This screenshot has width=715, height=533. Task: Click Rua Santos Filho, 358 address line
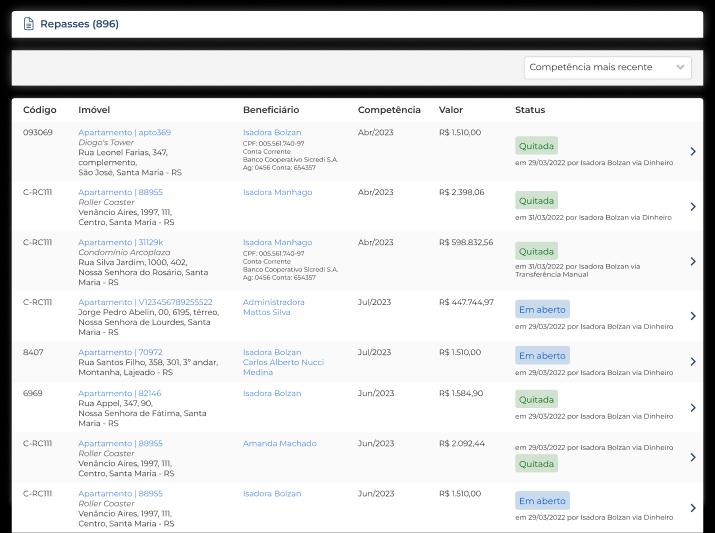tap(148, 362)
